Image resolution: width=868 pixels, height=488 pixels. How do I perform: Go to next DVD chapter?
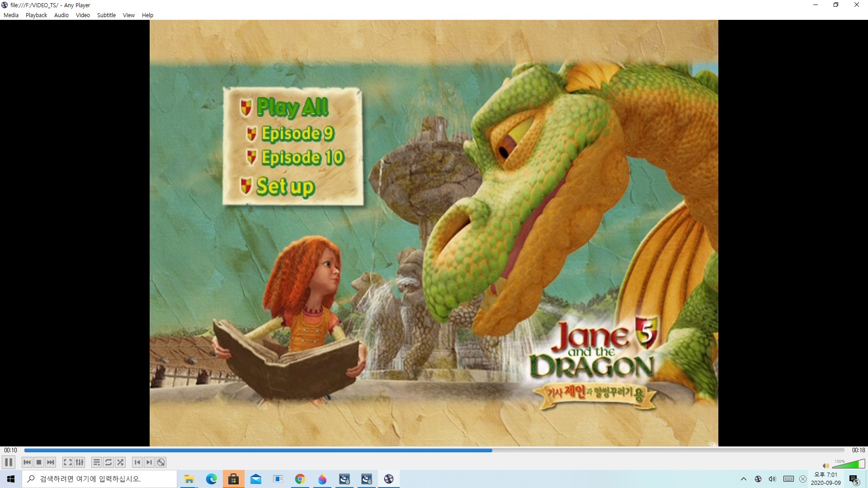click(x=149, y=462)
